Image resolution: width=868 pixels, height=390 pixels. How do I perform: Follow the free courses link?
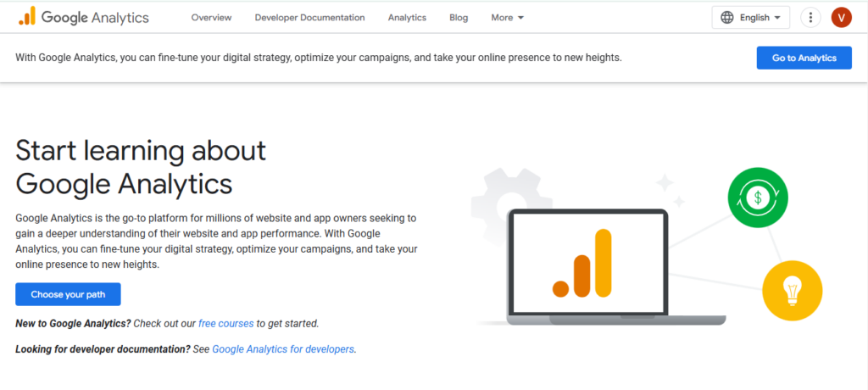click(x=225, y=323)
